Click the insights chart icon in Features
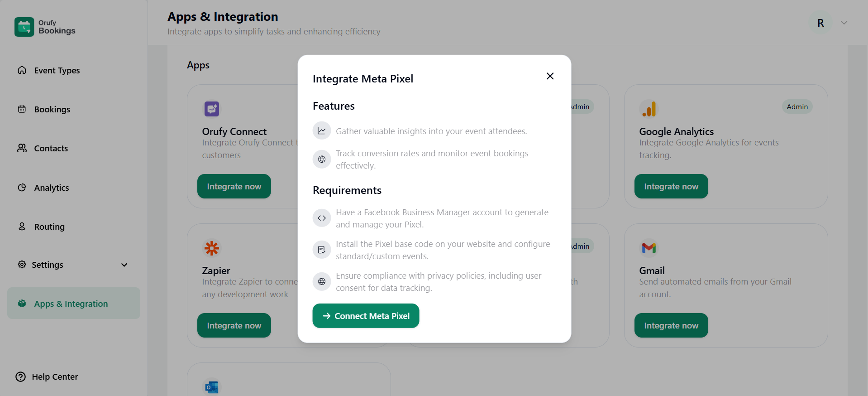Viewport: 868px width, 396px height. [x=322, y=131]
